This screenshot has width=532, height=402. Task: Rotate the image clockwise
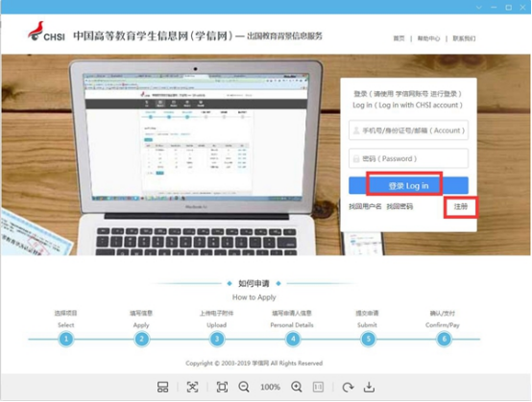click(348, 387)
